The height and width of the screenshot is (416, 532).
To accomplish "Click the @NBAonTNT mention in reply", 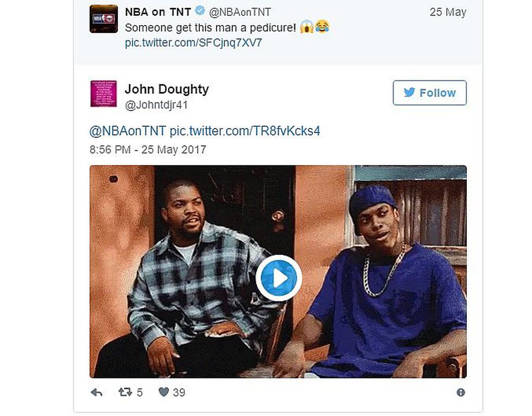I will click(x=128, y=131).
